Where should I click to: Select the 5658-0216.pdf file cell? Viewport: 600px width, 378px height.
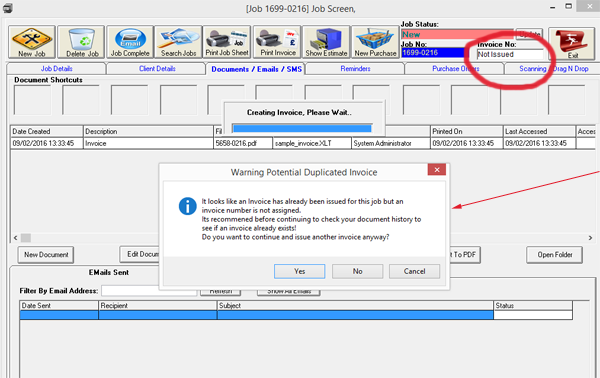pos(243,143)
